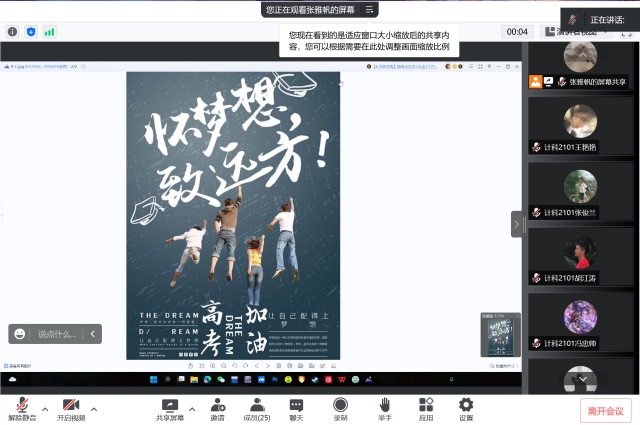Go to next image in shared viewer
Image resolution: width=640 pixels, height=425 pixels.
click(x=268, y=366)
